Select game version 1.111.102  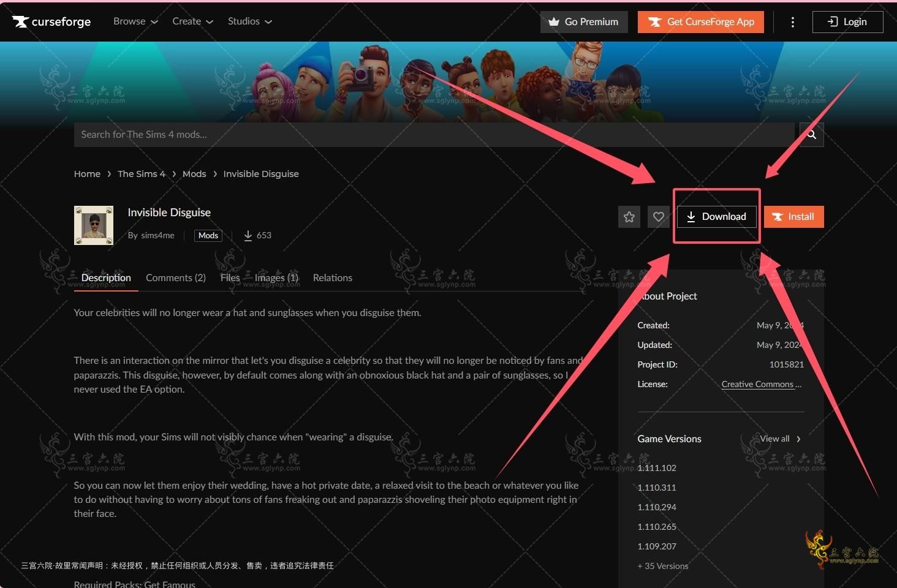[x=657, y=468]
